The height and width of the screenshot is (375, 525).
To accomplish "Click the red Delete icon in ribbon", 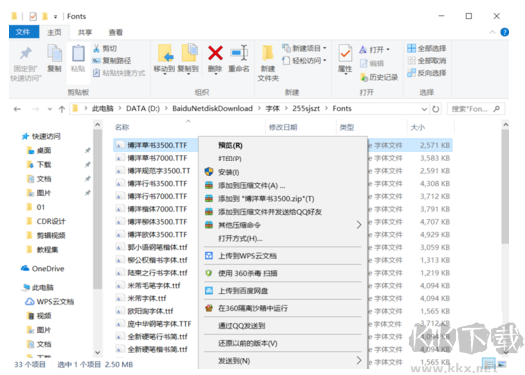I will tap(215, 53).
